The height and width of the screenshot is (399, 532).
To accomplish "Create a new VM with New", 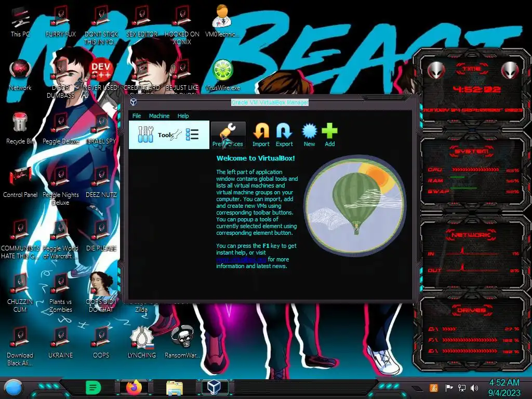I will (x=310, y=135).
